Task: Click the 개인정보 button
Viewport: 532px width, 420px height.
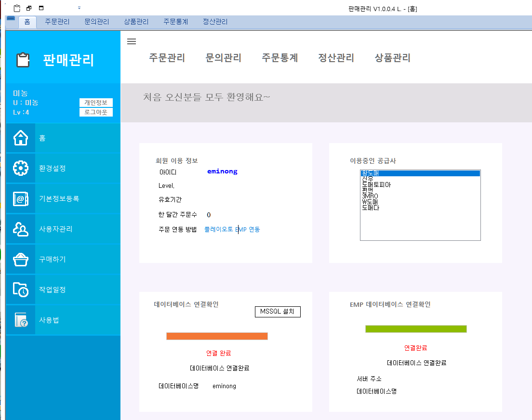Action: coord(96,103)
